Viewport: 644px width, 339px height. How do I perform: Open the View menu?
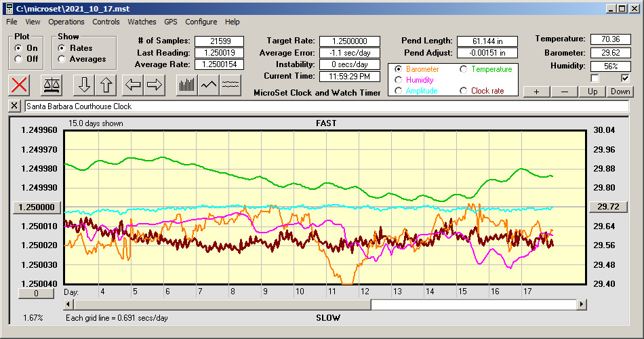(33, 22)
